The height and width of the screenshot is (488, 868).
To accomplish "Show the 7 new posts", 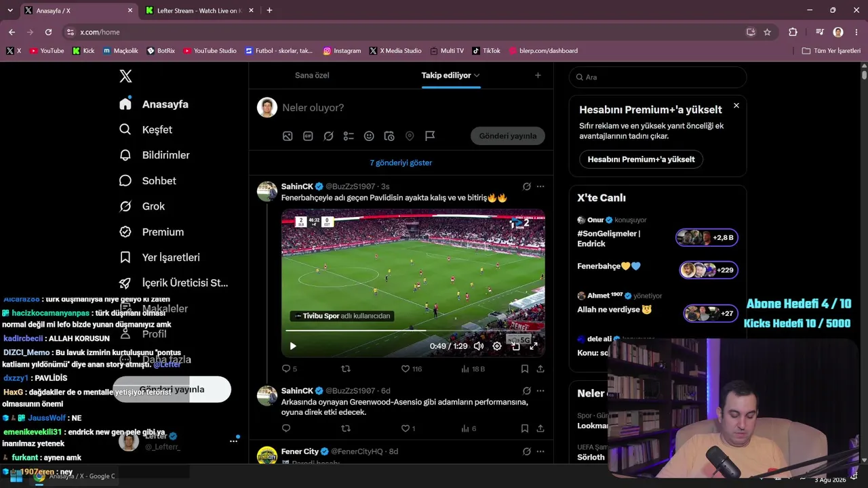I will (401, 163).
